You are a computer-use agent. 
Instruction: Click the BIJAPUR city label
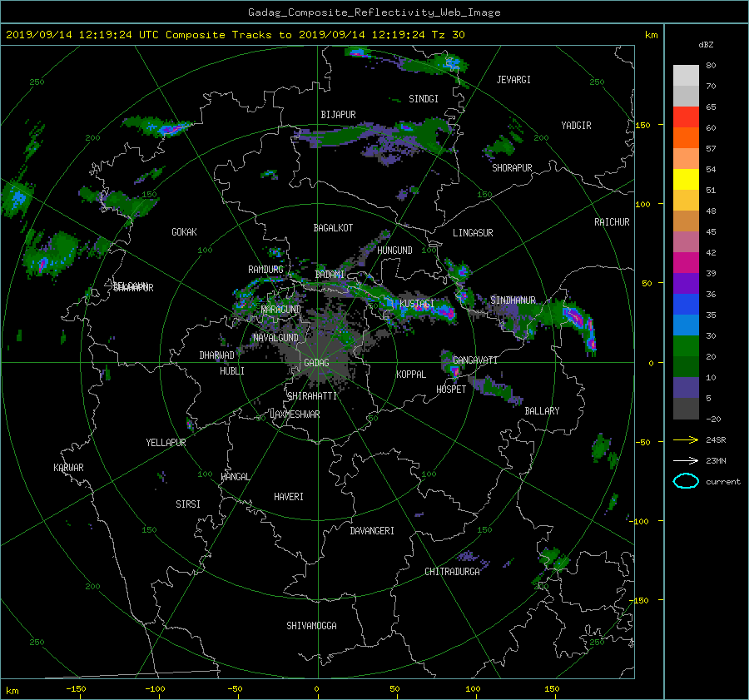tap(338, 115)
